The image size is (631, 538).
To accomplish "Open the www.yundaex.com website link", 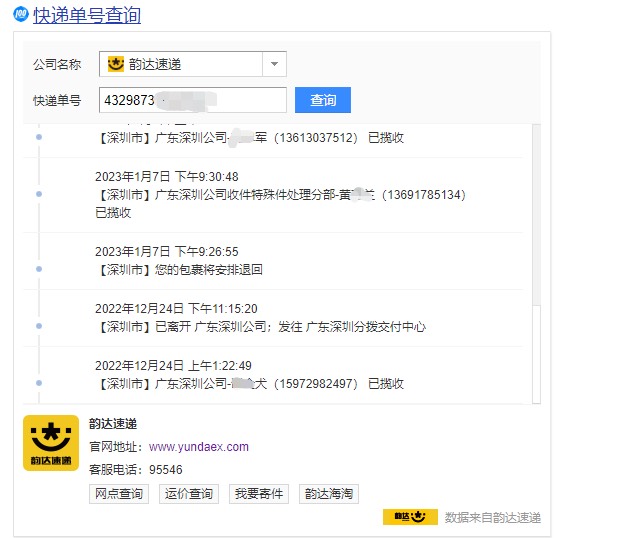I will pos(198,447).
